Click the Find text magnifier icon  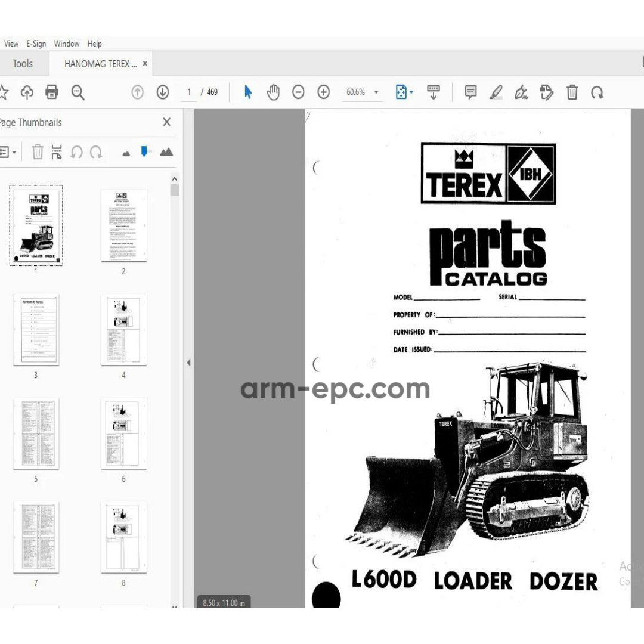[78, 92]
